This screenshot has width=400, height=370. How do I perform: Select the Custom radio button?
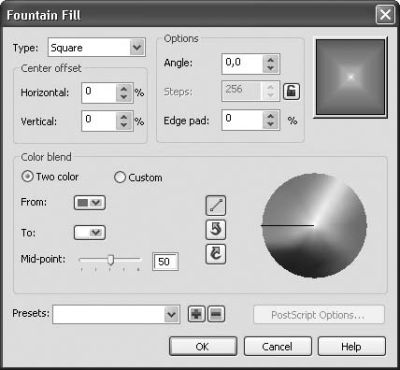120,177
